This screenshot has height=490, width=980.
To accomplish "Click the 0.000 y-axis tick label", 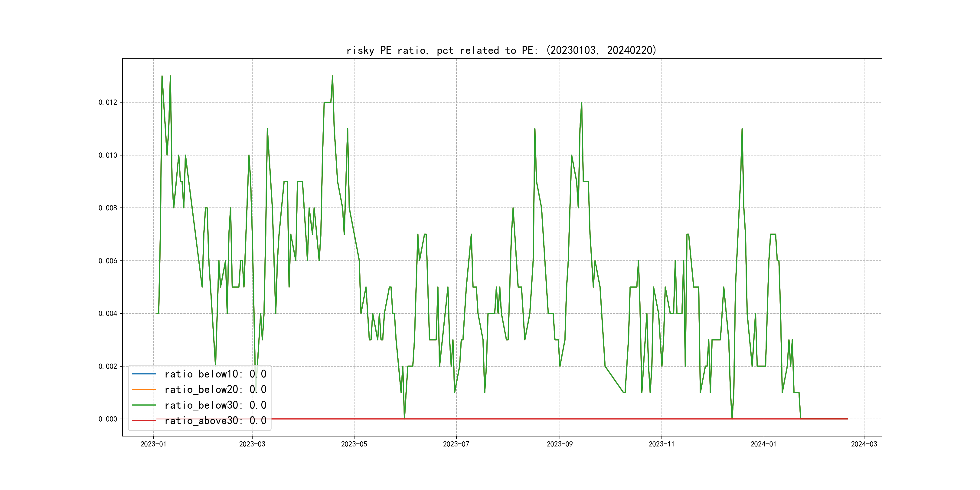I will (x=108, y=419).
